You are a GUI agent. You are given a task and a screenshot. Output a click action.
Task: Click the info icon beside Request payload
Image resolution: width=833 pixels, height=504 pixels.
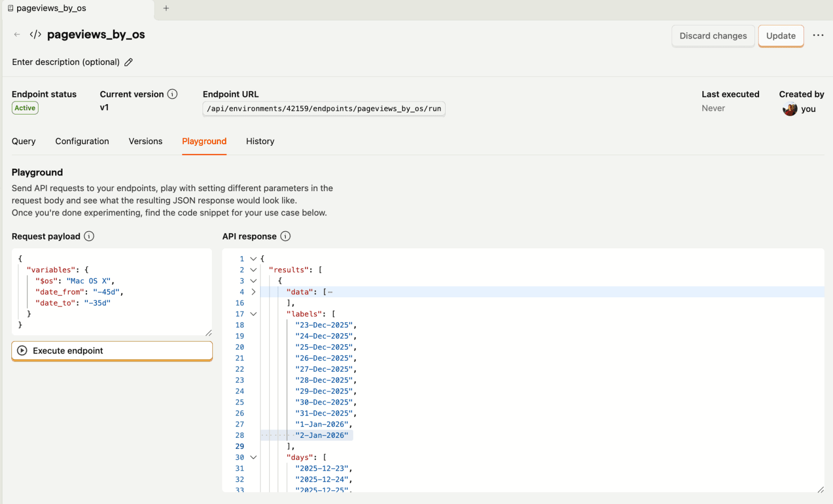(89, 236)
